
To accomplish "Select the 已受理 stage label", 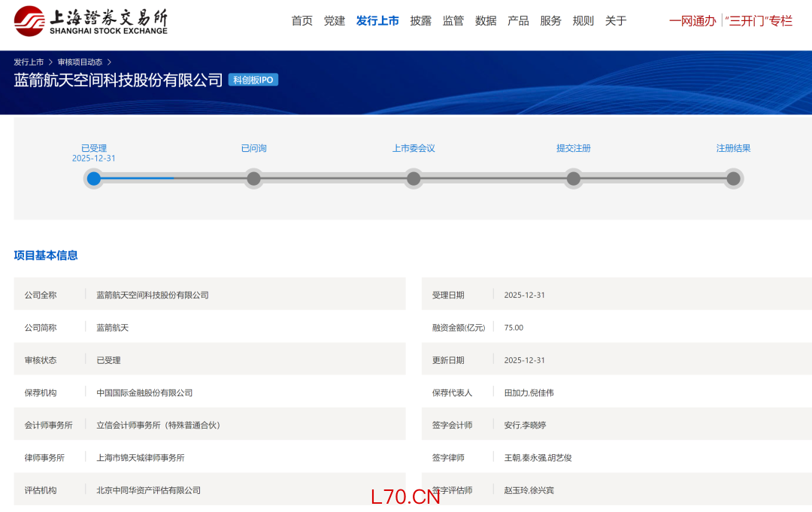I will pos(94,148).
